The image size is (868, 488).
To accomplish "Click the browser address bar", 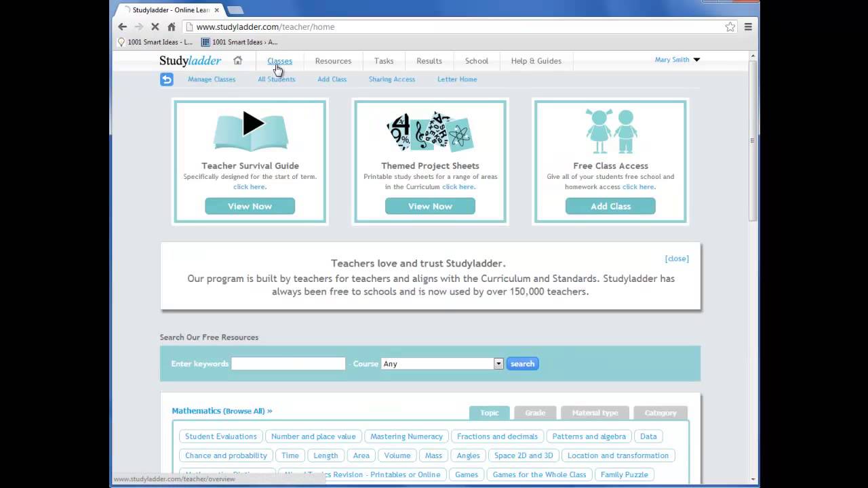I will point(454,26).
